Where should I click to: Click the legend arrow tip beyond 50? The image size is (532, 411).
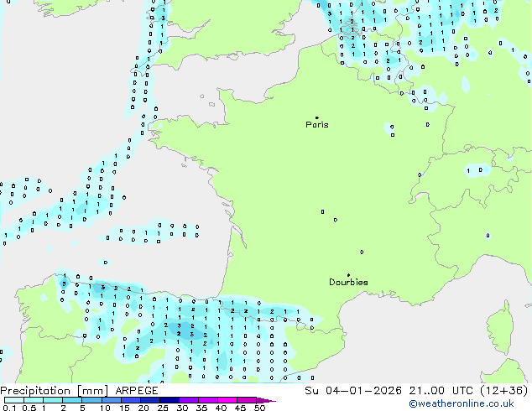coord(266,400)
